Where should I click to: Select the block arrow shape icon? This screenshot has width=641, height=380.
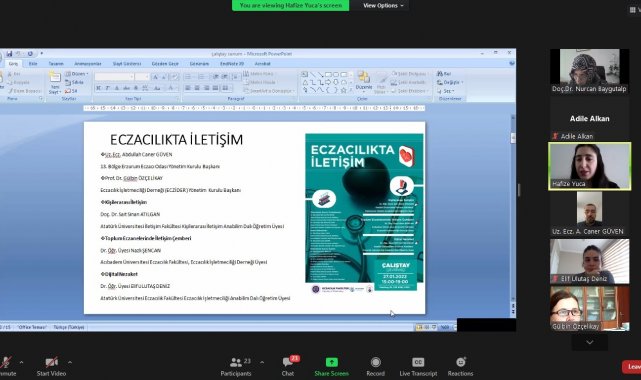328,83
